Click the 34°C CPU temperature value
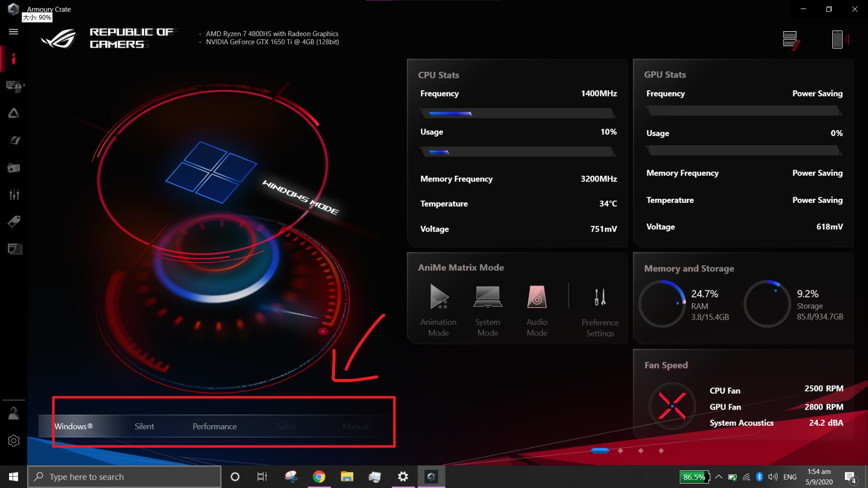 point(608,203)
